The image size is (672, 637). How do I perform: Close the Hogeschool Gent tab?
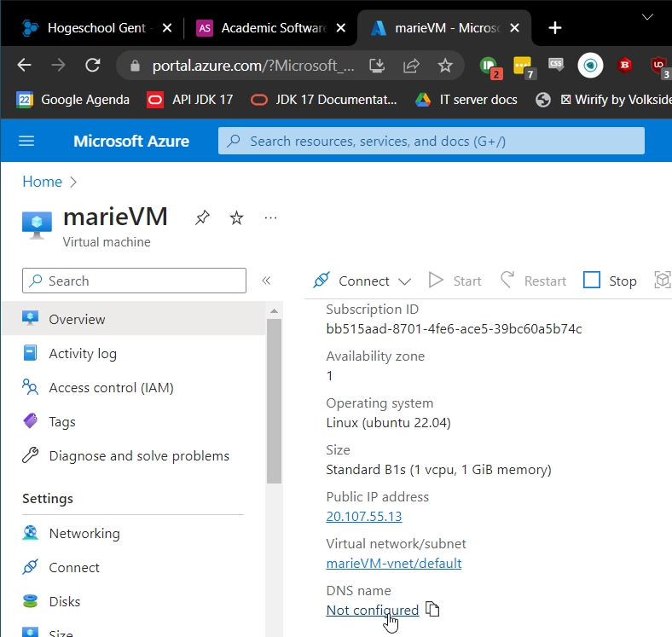click(167, 28)
